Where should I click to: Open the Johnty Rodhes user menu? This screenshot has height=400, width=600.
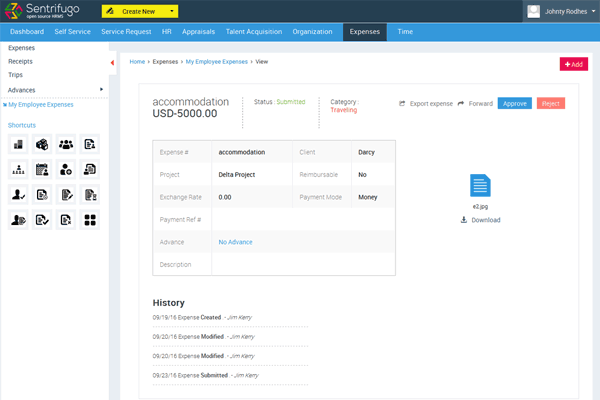[x=560, y=11]
